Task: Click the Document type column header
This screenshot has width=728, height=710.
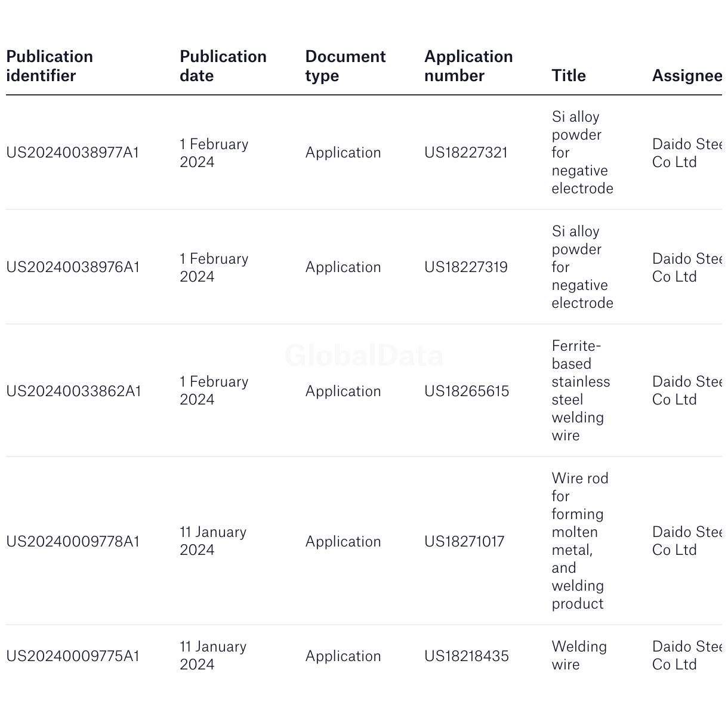Action: (346, 66)
